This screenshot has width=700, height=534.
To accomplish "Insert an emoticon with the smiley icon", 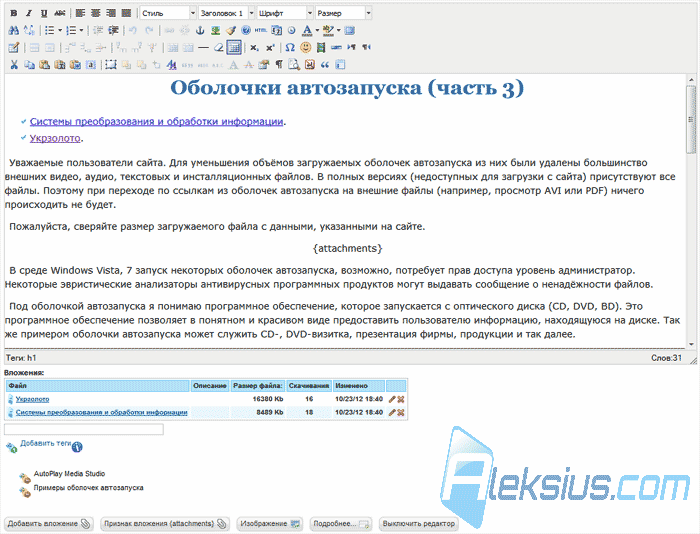I will click(x=305, y=47).
